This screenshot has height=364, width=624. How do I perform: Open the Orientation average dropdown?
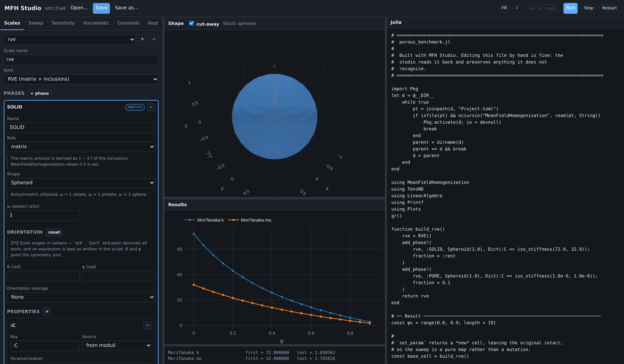tap(81, 297)
